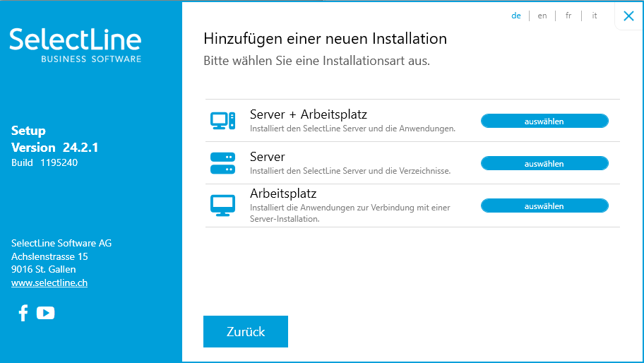Screen dimensions: 644x363
Task: Click the Server rack icon
Action: click(222, 163)
